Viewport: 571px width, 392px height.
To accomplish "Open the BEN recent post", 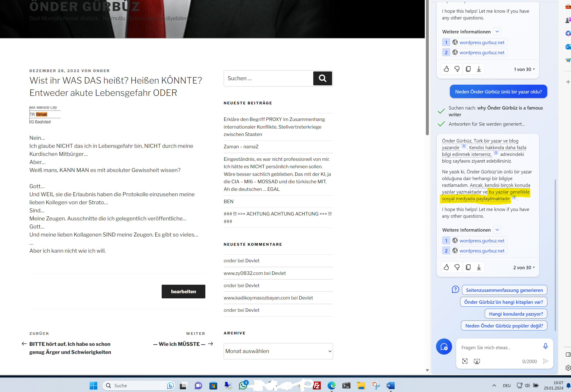I will click(228, 201).
